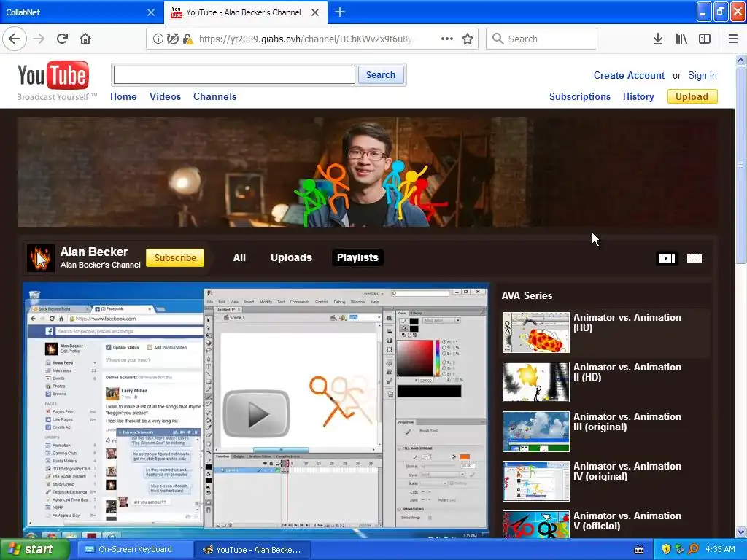Click the YouTube logo

[53, 75]
